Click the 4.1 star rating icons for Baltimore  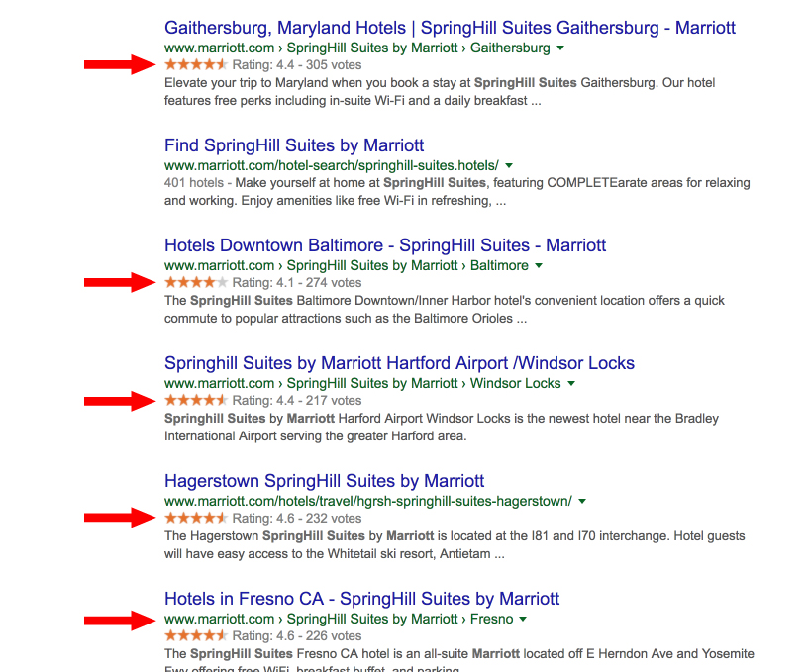click(x=196, y=283)
